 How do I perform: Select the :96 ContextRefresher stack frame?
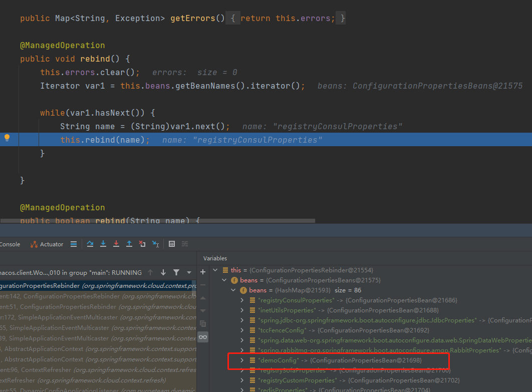tap(98, 370)
